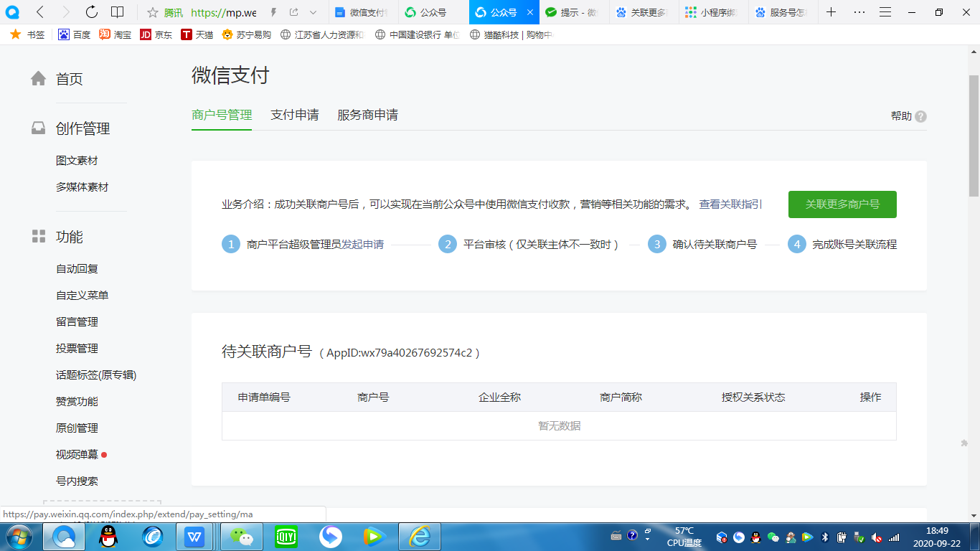Click the Bluetooth tray icon

click(x=826, y=537)
